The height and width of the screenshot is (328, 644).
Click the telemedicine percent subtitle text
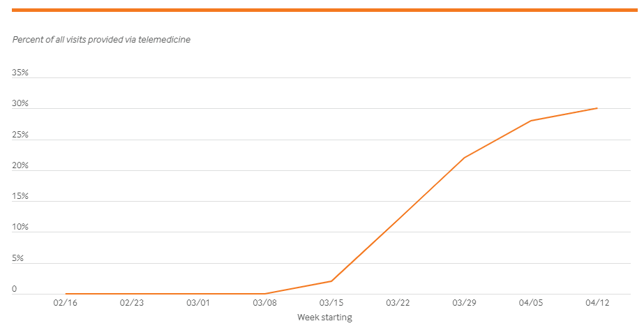click(x=101, y=40)
